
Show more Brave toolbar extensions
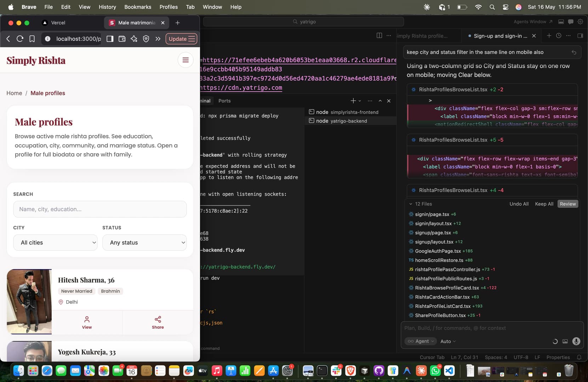(x=158, y=39)
